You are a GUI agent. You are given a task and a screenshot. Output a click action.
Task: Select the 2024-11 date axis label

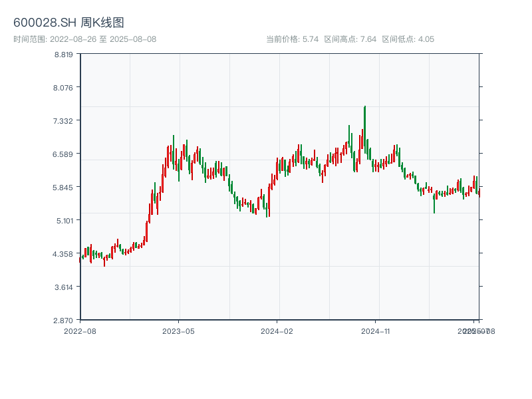(x=376, y=331)
